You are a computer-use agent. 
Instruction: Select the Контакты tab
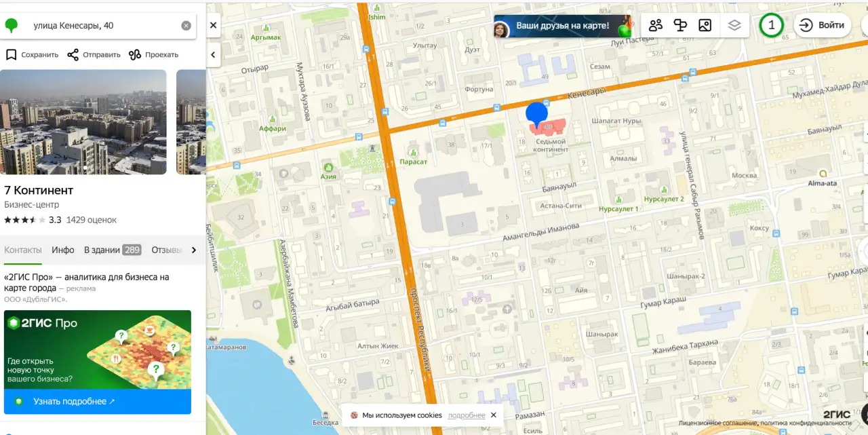pyautogui.click(x=23, y=250)
